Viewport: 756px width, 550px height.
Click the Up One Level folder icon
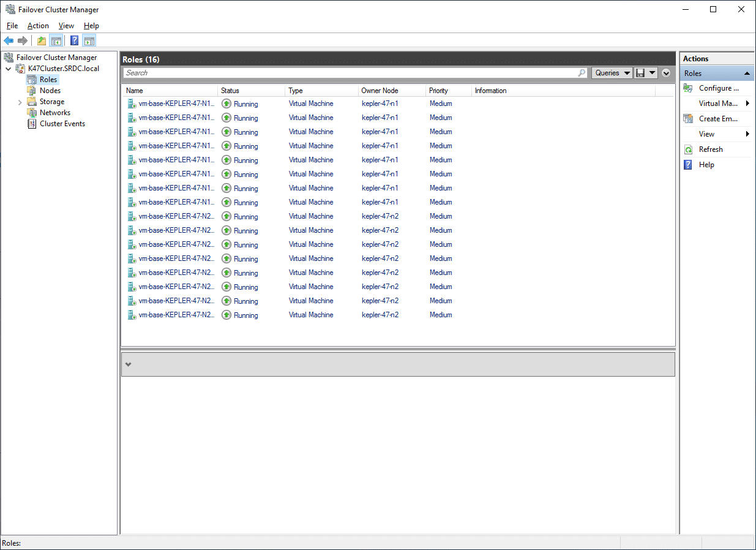coord(41,41)
